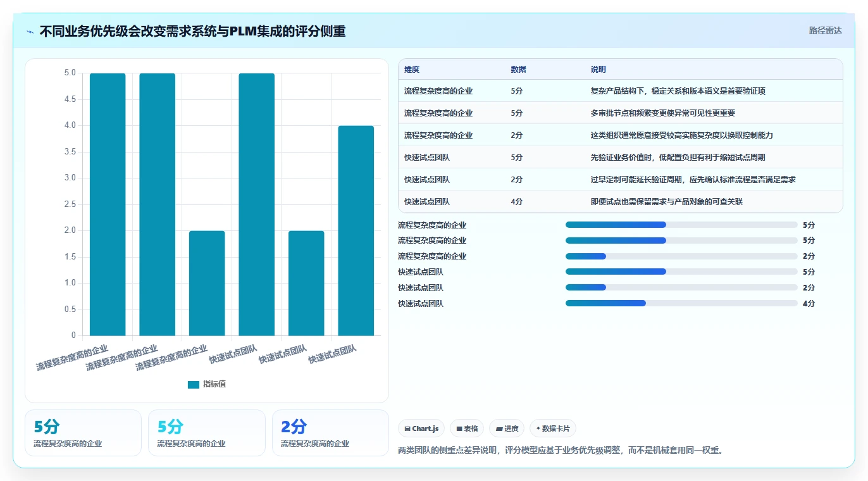Click the 快速试点团队 5分 progress bar
868x481 pixels.
[681, 272]
